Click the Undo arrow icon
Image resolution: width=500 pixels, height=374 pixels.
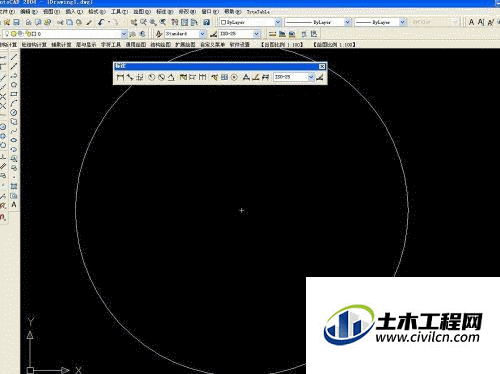tap(101, 22)
